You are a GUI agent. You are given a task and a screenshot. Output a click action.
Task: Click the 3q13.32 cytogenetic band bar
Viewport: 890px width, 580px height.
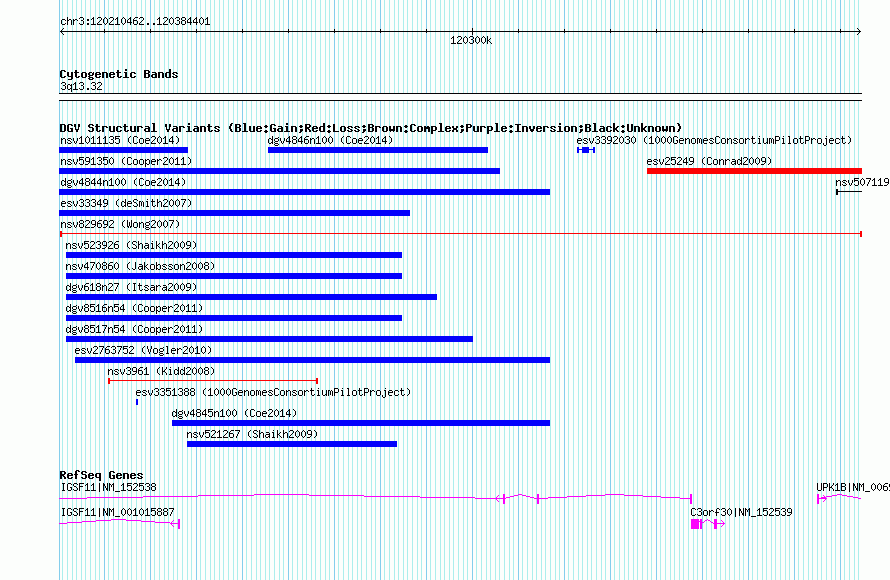(x=460, y=97)
